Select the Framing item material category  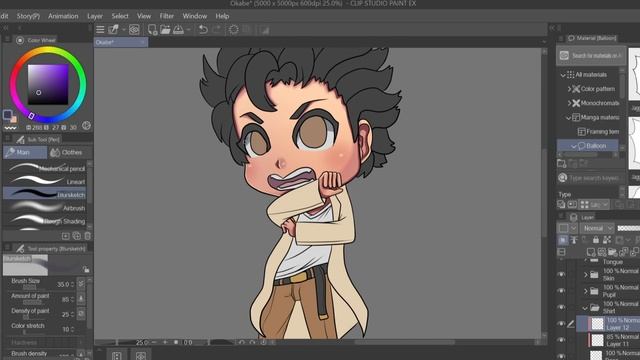tap(598, 131)
